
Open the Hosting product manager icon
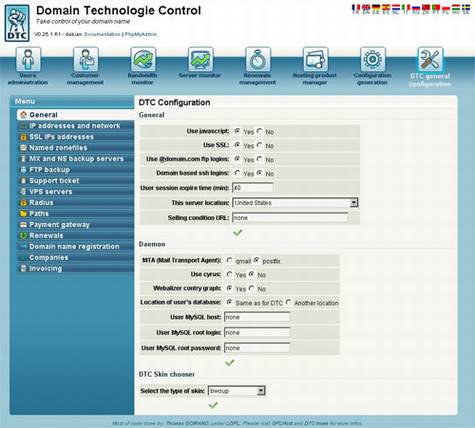coord(315,59)
